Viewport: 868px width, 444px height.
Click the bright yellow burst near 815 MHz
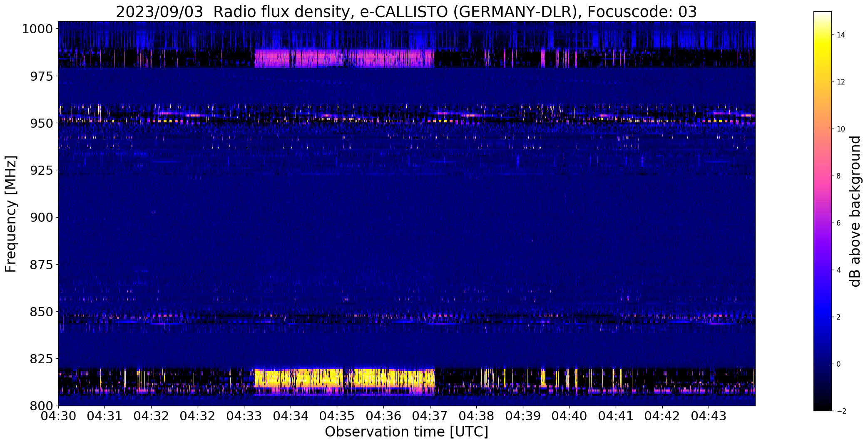344,378
